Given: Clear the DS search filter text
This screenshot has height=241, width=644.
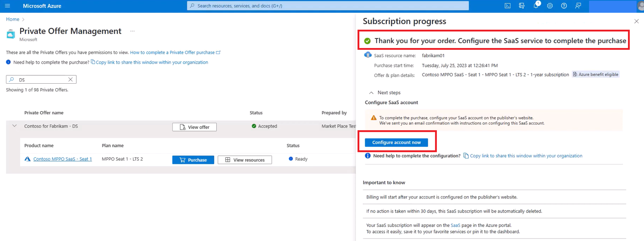Looking at the screenshot, I should 71,80.
